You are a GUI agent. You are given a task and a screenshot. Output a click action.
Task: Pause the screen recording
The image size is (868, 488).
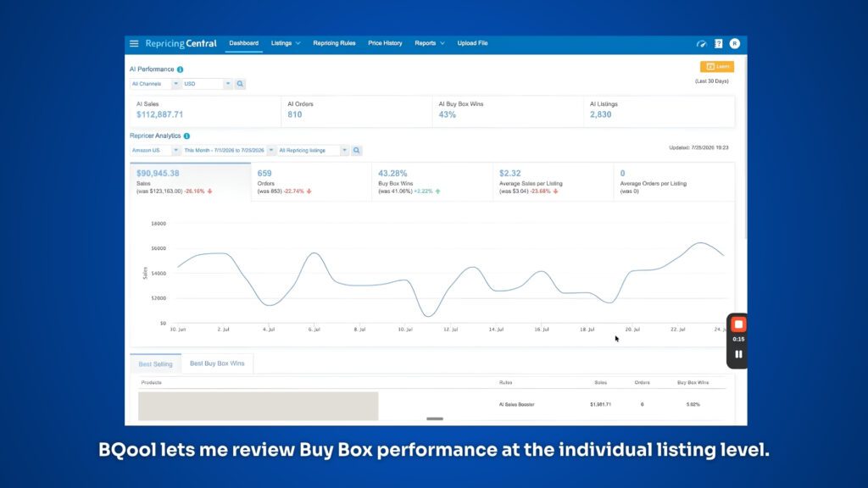tap(738, 354)
